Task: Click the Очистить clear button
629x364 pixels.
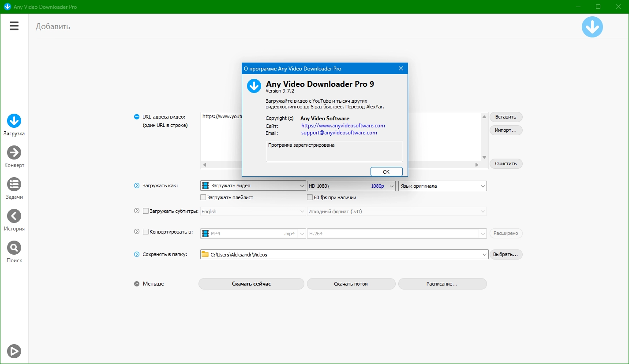Action: (506, 163)
